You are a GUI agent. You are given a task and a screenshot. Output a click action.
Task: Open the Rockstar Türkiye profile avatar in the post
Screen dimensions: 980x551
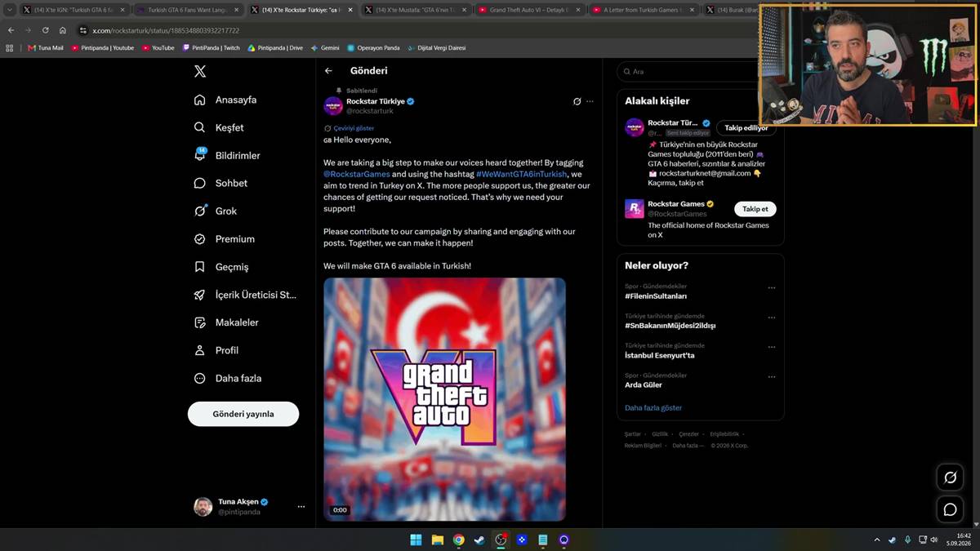pyautogui.click(x=333, y=105)
